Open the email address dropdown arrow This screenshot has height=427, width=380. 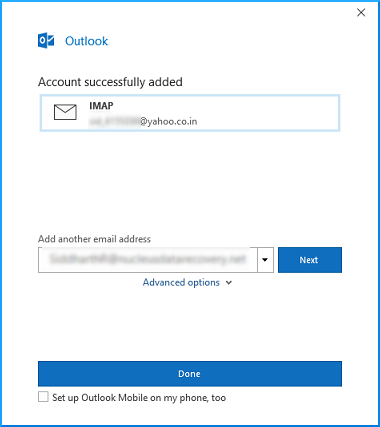tap(265, 260)
